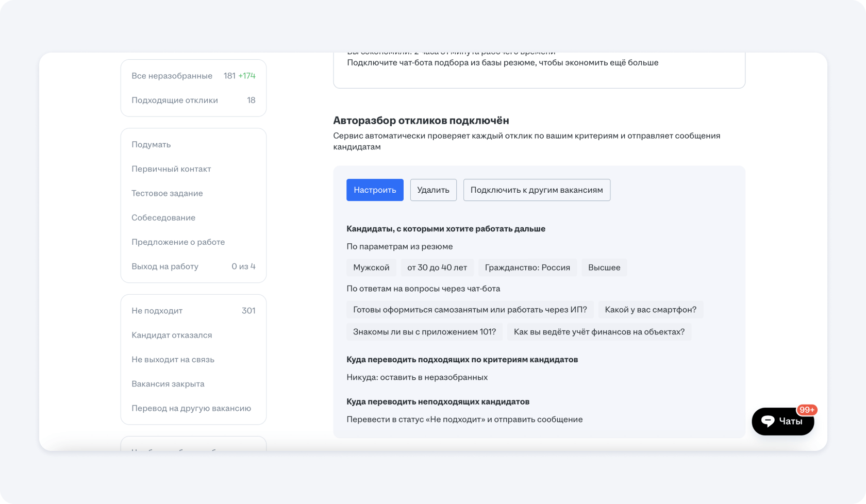Select Тестовое задание stage
Image resolution: width=866 pixels, height=504 pixels.
(x=167, y=193)
